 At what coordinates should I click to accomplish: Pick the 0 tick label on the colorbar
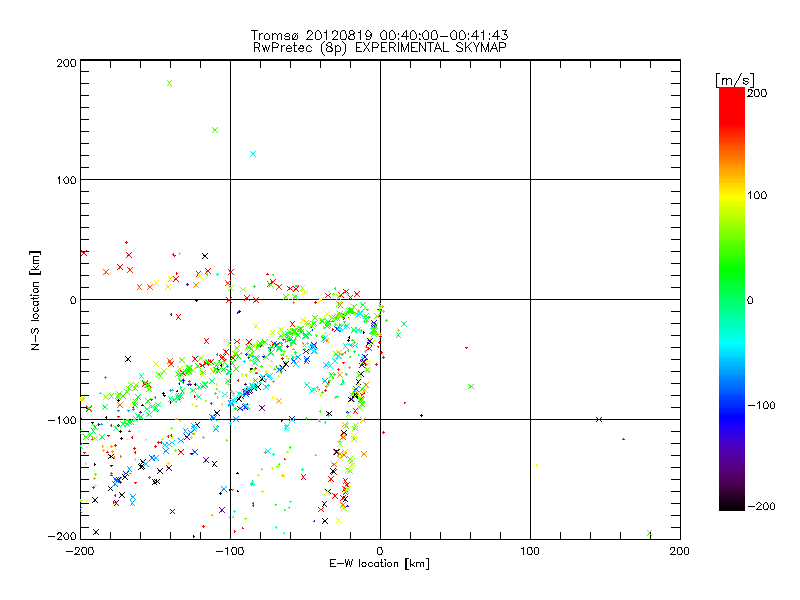click(x=750, y=300)
